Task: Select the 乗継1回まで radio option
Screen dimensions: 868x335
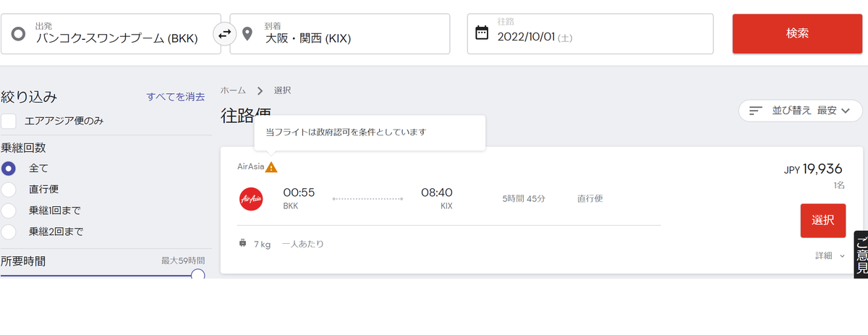Action: [x=9, y=211]
